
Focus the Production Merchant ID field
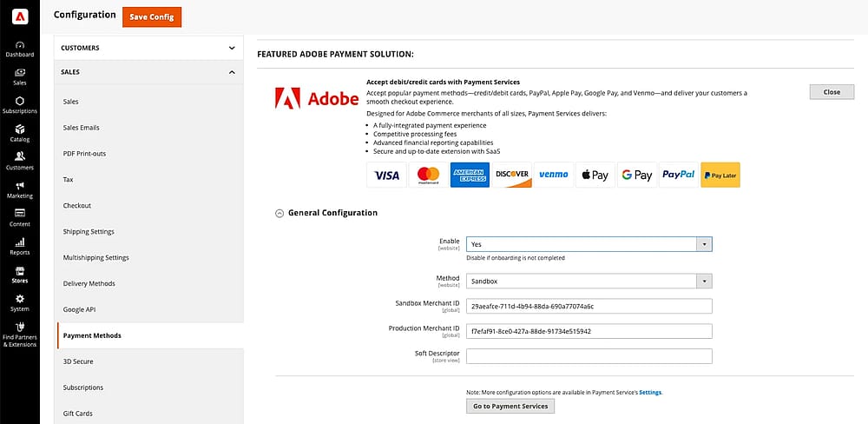pyautogui.click(x=589, y=331)
